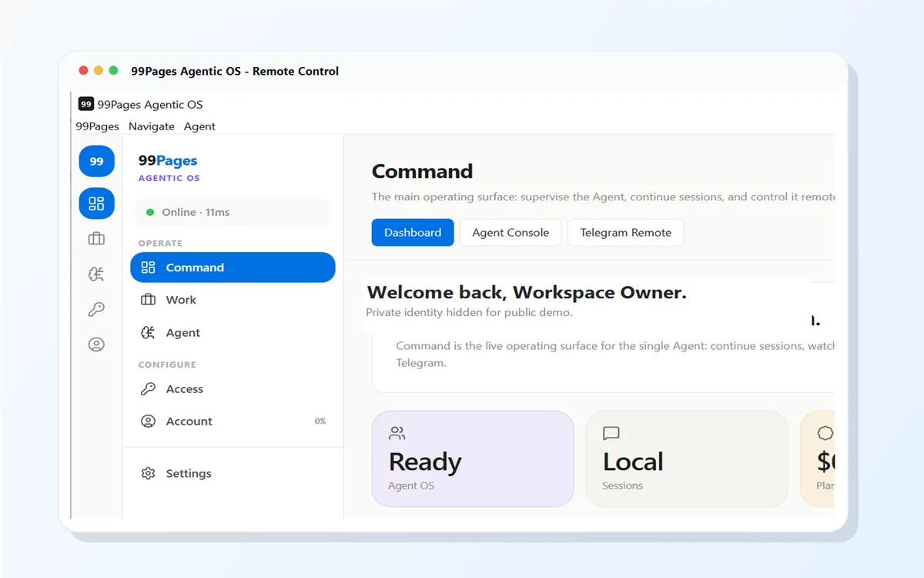Open the Agent brain icon in icon rail
This screenshot has width=924, height=578.
(96, 274)
